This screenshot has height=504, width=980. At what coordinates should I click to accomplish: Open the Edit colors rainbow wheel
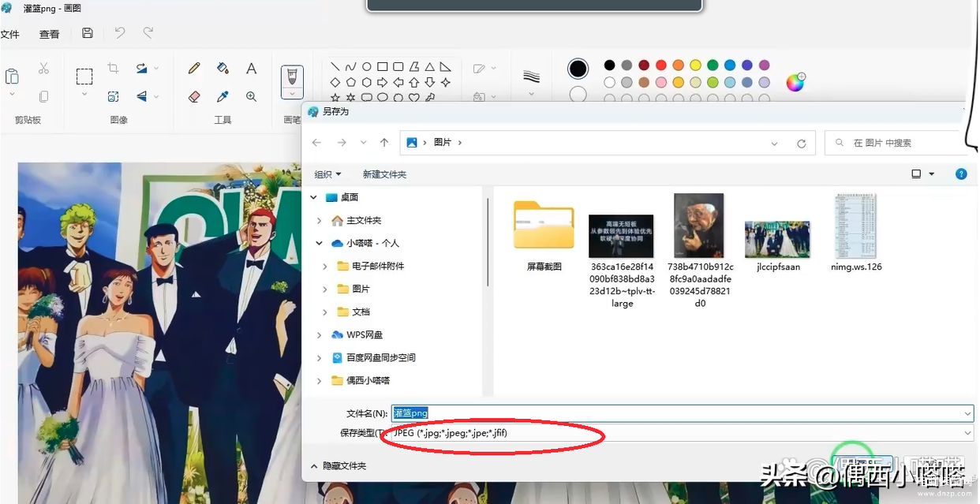click(795, 82)
